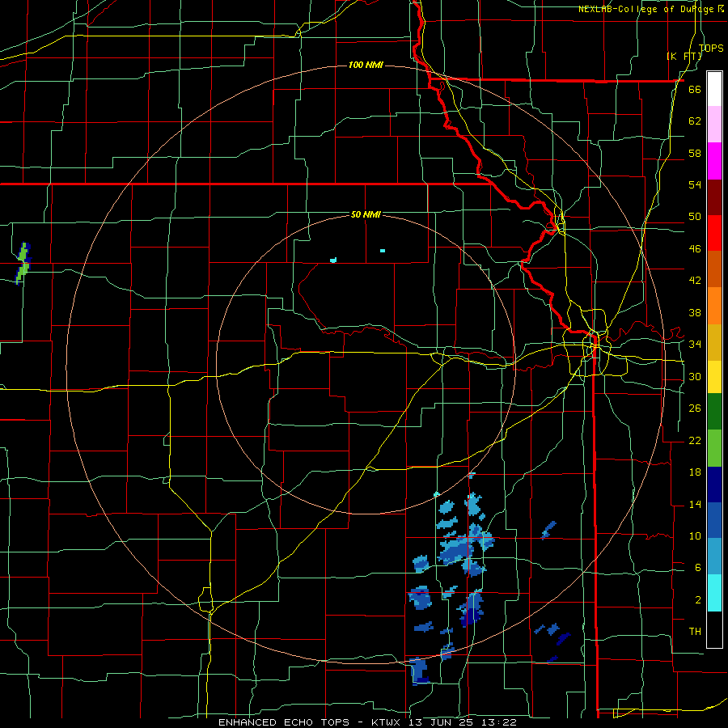Click the K FT units label

click(684, 56)
